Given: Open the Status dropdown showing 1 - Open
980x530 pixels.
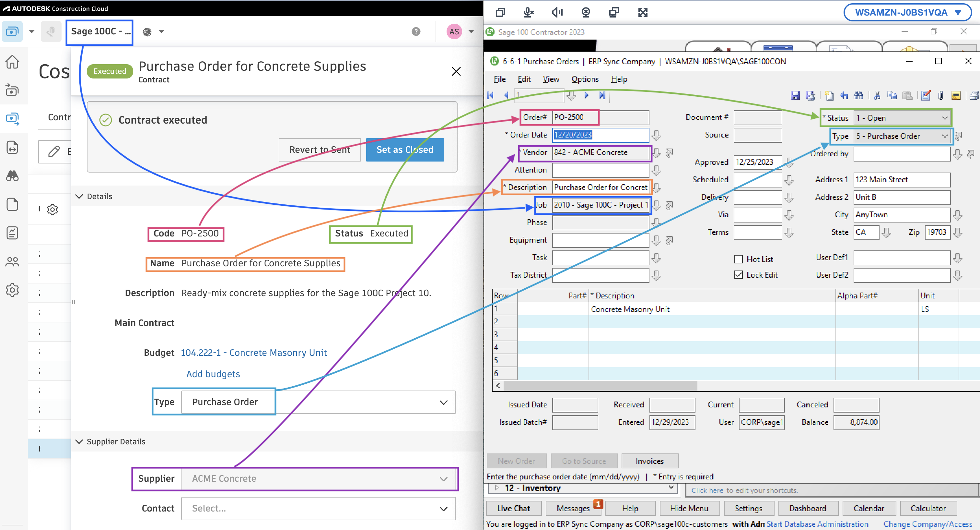Looking at the screenshot, I should [x=902, y=118].
